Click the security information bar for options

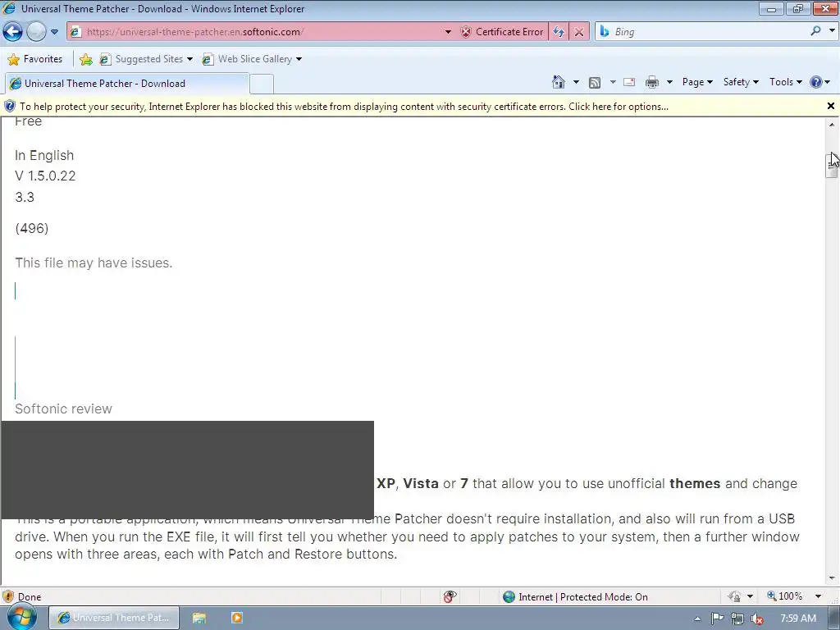tap(344, 107)
